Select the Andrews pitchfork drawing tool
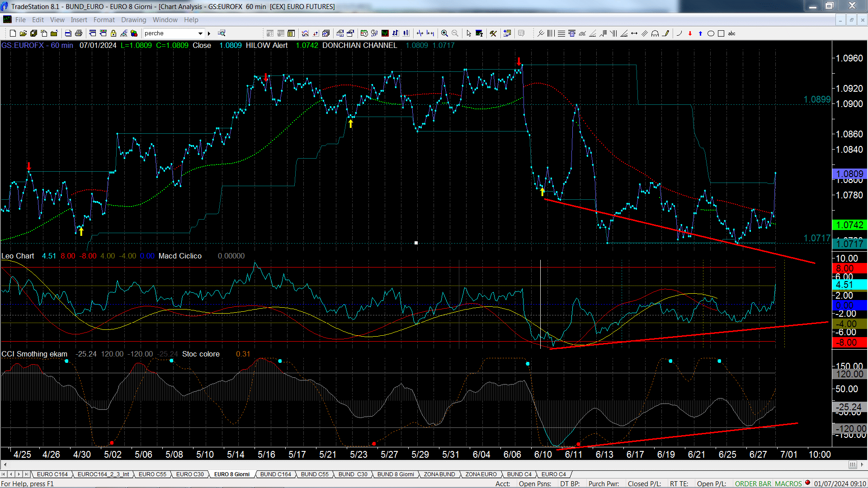The height and width of the screenshot is (488, 868). pos(541,33)
